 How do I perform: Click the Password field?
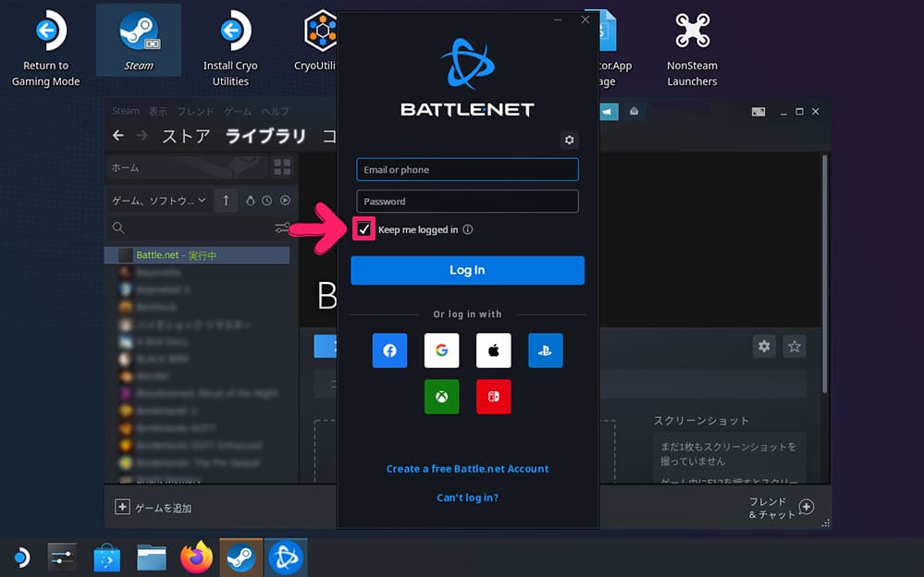tap(467, 201)
